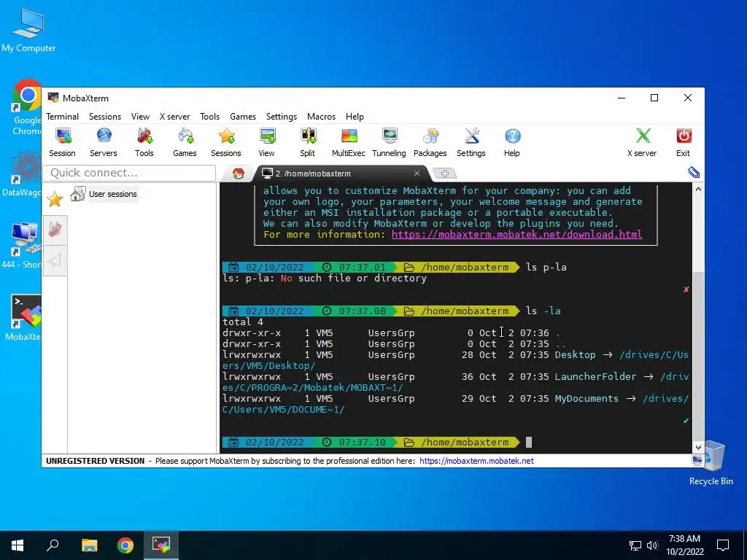This screenshot has width=747, height=560.
Task: Click the terminal scrollbar up arrow
Action: 698,189
